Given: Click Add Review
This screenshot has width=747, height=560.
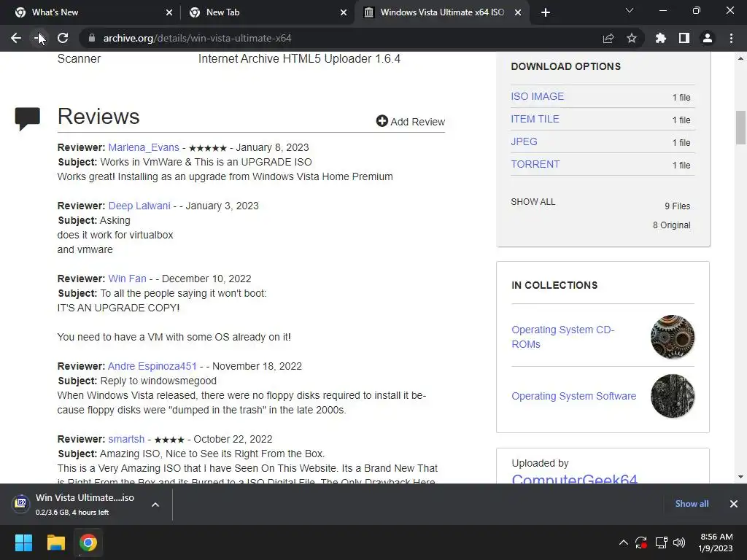Looking at the screenshot, I should click(x=411, y=122).
